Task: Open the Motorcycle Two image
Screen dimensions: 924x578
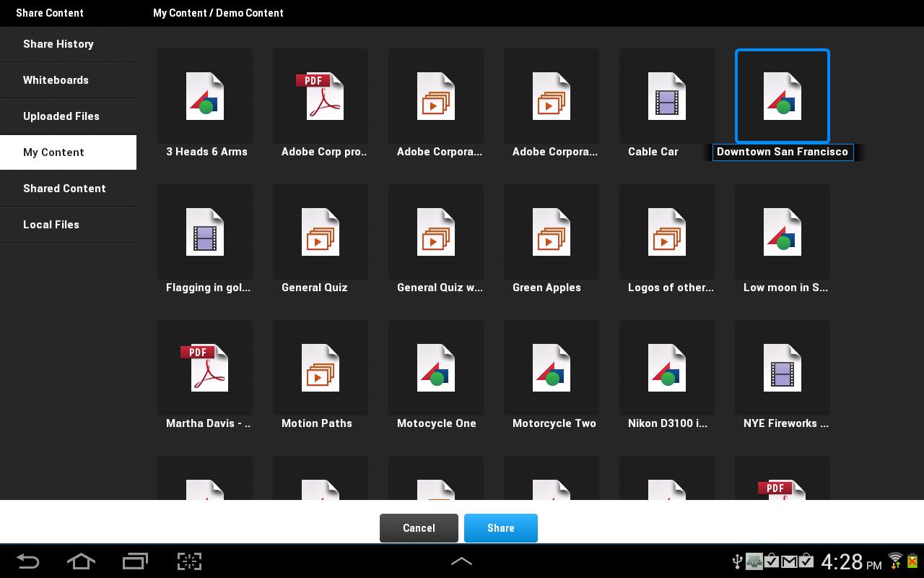Action: point(552,368)
